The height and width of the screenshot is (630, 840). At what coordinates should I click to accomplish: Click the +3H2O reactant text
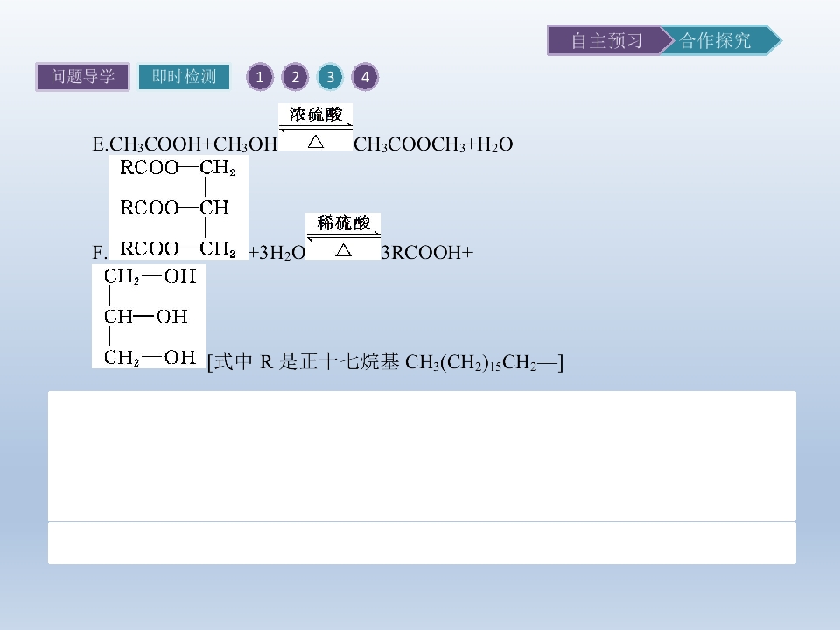277,252
